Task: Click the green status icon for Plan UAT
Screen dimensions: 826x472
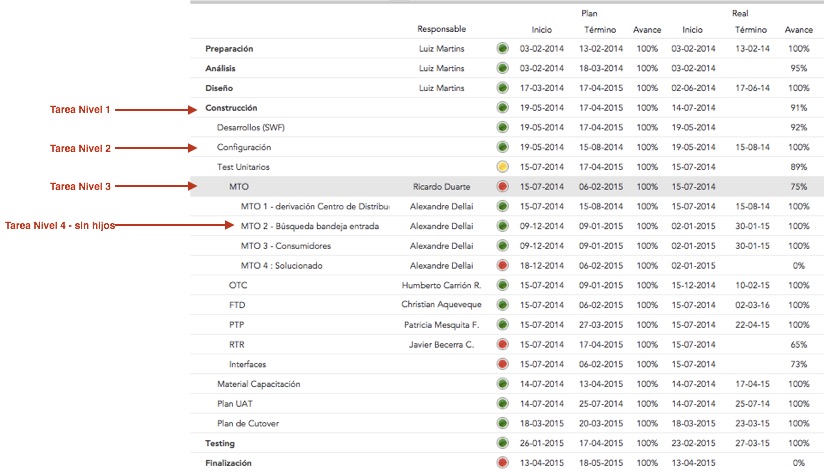Action: click(x=502, y=404)
